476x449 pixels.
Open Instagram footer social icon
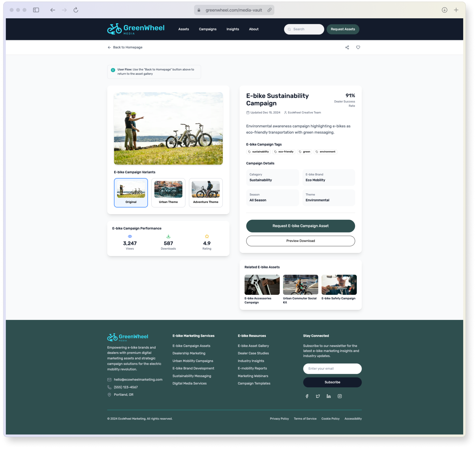tap(339, 396)
